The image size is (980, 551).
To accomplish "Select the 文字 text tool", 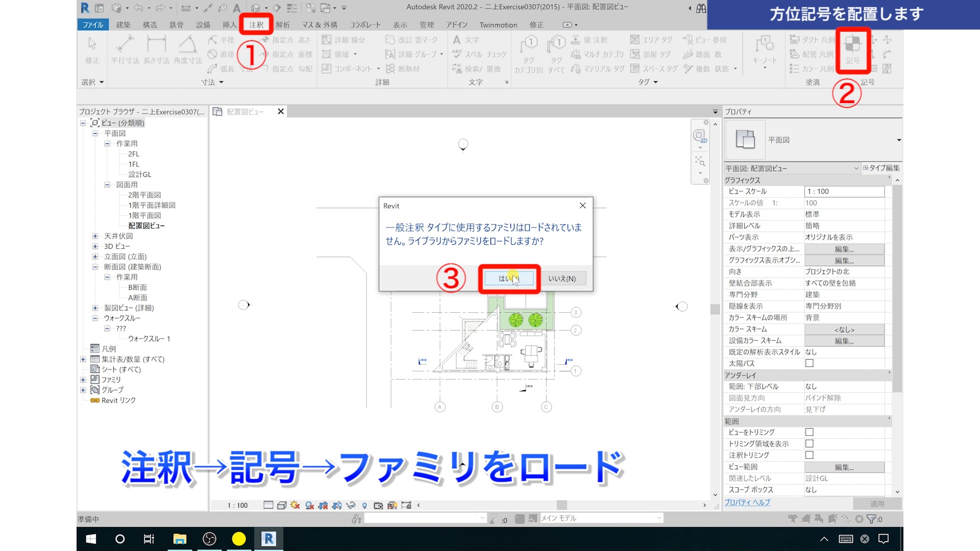I will tap(465, 40).
